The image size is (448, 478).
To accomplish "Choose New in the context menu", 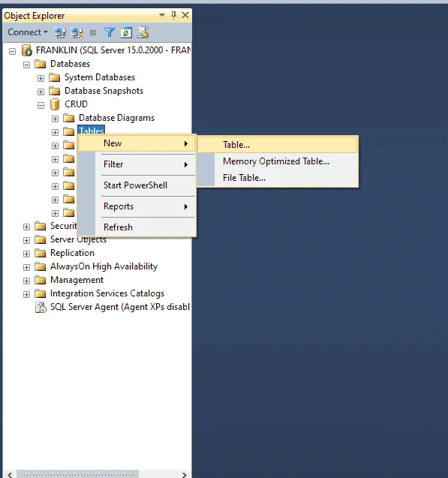I will pyautogui.click(x=137, y=143).
